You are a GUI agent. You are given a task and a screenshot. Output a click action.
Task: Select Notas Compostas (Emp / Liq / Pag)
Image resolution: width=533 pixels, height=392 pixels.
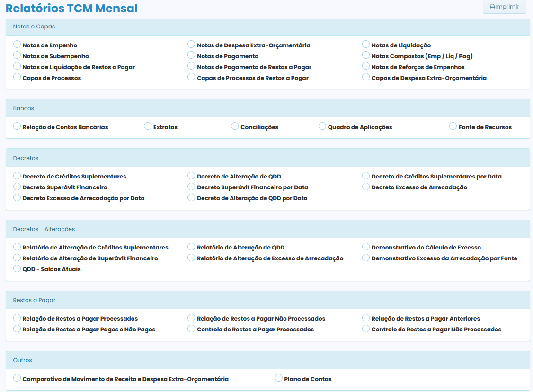tap(366, 55)
